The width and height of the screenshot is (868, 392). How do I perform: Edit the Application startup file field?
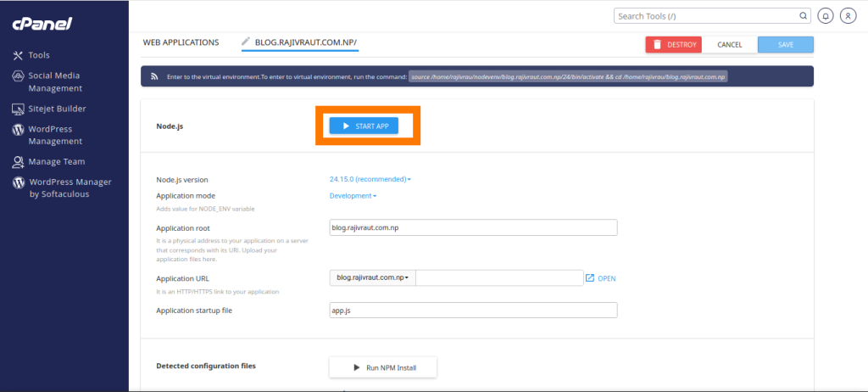473,311
